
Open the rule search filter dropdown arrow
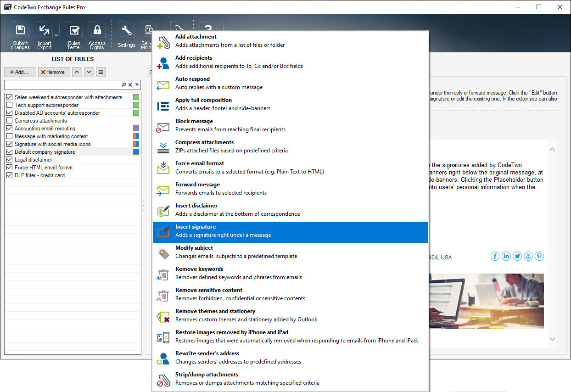click(137, 85)
